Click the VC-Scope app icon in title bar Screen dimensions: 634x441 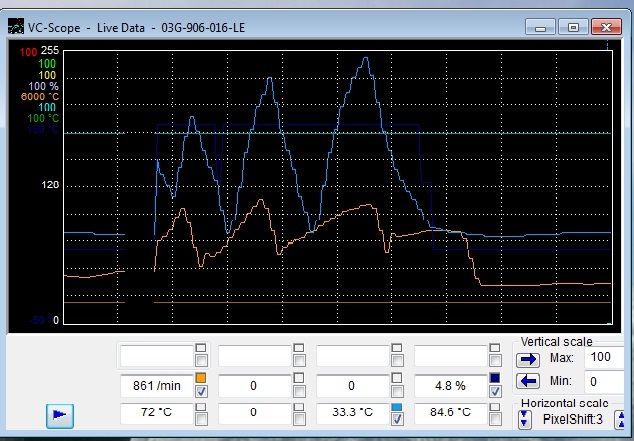pyautogui.click(x=15, y=26)
